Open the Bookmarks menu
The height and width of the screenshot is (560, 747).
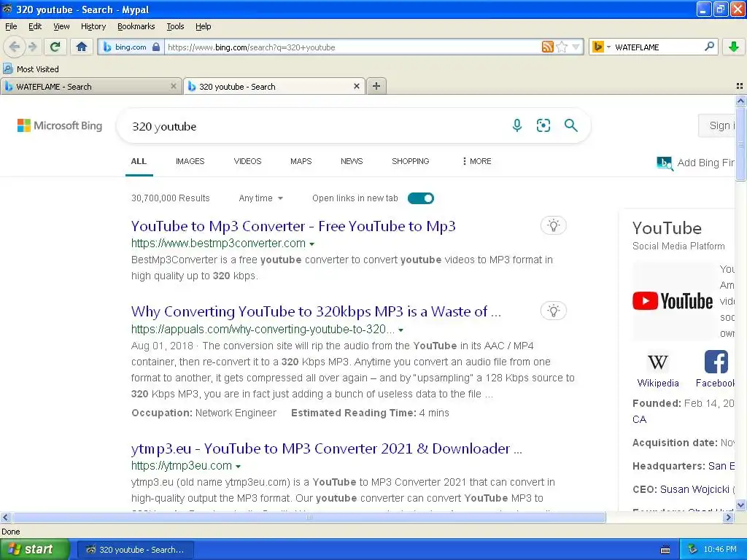pyautogui.click(x=136, y=26)
